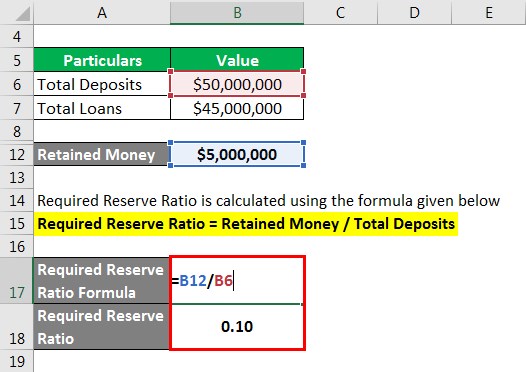Select the Total Loans label cell

tap(102, 108)
